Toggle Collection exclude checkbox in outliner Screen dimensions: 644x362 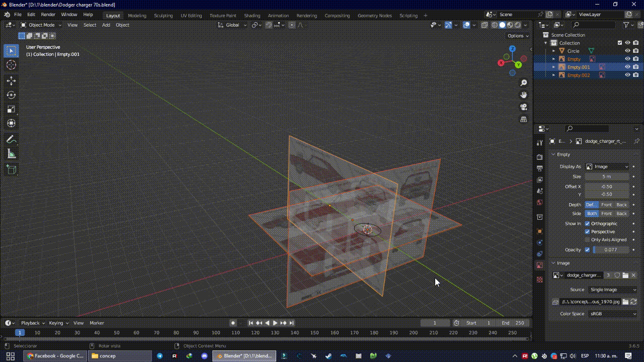[x=620, y=43]
